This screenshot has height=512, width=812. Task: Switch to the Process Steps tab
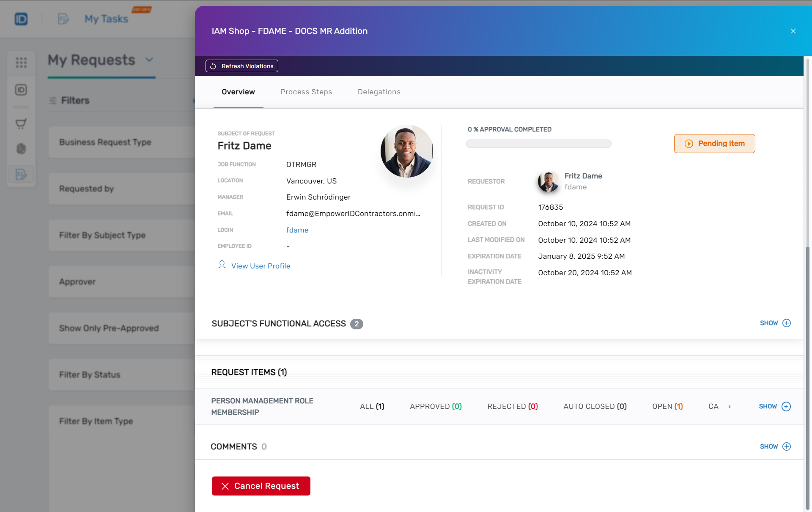pyautogui.click(x=306, y=92)
